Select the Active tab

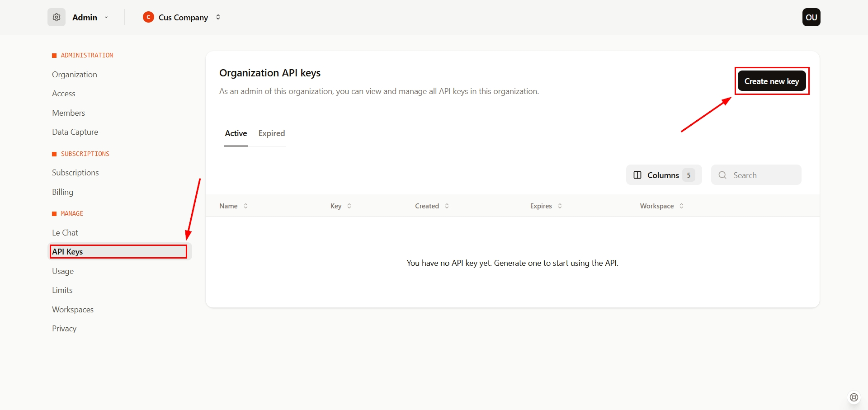point(236,133)
